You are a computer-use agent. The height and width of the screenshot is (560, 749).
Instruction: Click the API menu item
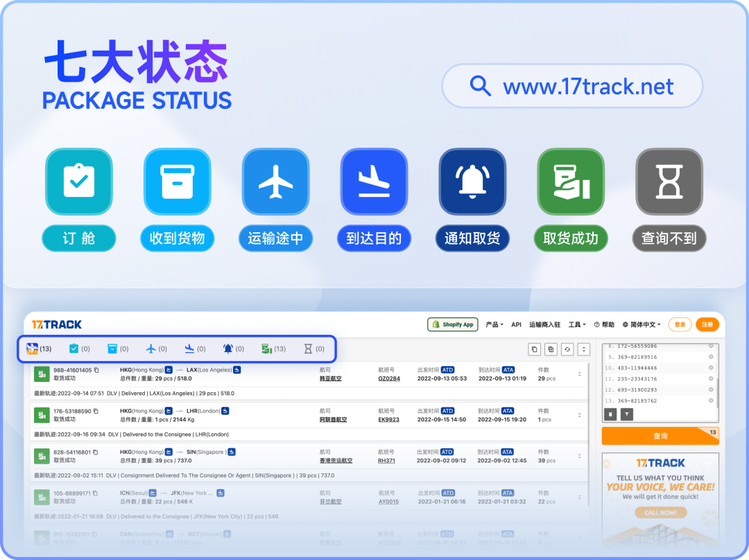515,324
